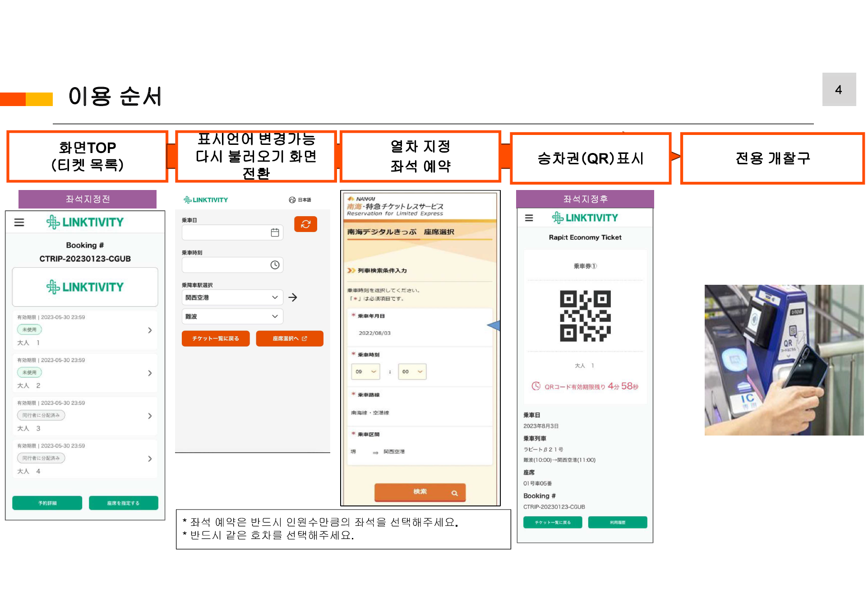Click the arrow icon beside 関西空港 dropdown

tap(293, 297)
